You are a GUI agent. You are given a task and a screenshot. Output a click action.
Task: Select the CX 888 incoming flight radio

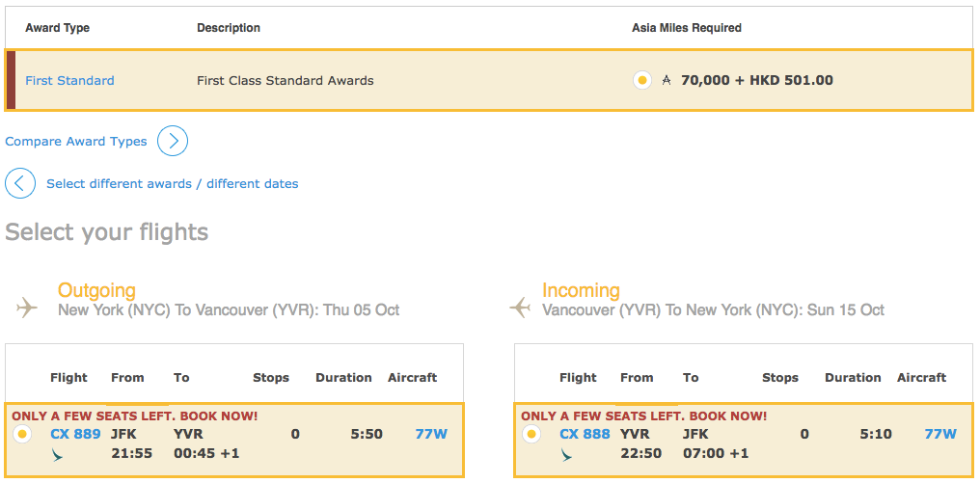pos(531,434)
